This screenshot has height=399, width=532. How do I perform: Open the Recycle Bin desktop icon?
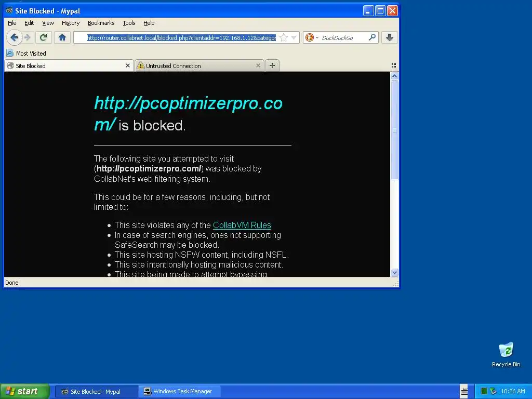pyautogui.click(x=506, y=354)
